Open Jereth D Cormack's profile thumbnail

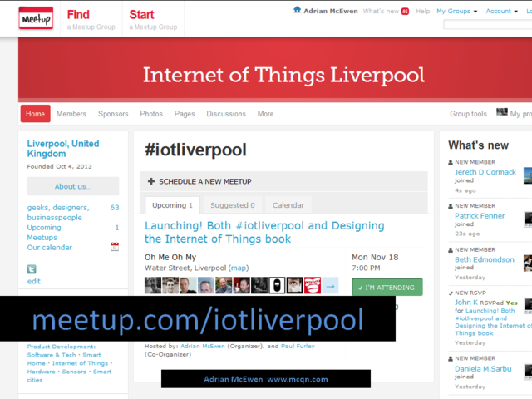pos(528,175)
